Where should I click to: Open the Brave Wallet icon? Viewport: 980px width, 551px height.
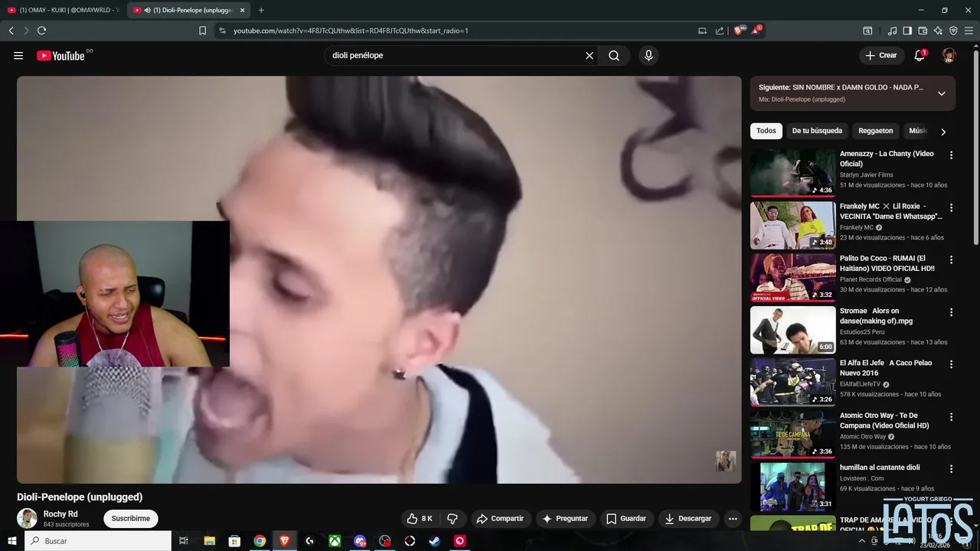[x=923, y=31]
